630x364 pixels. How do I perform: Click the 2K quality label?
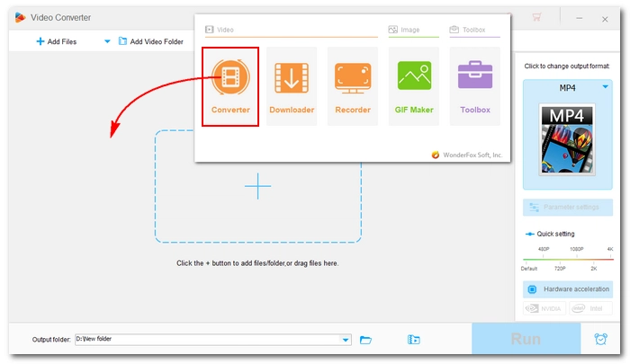point(593,269)
